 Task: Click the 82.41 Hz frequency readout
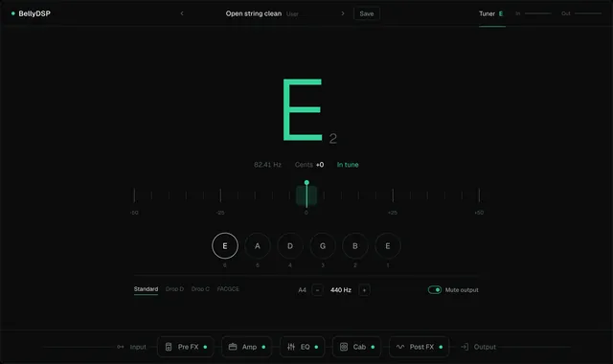pos(267,165)
